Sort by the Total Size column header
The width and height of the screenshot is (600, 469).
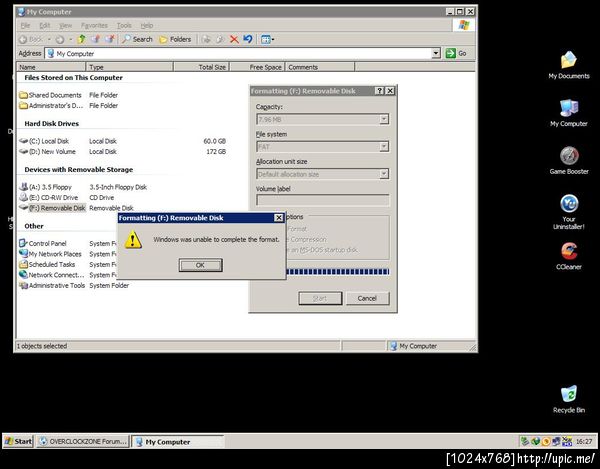click(x=202, y=67)
